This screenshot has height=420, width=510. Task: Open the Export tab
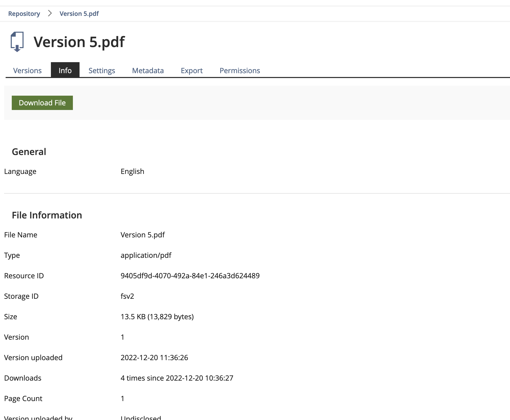coord(192,70)
